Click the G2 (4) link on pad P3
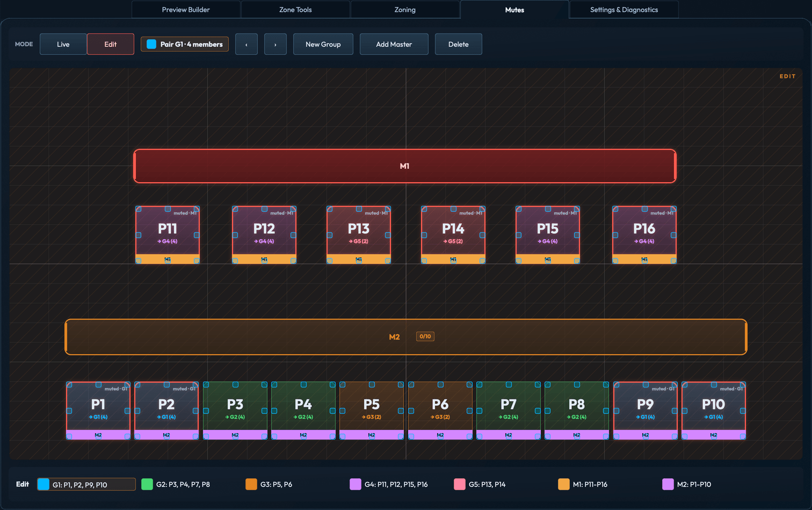This screenshot has height=510, width=812. tap(235, 417)
